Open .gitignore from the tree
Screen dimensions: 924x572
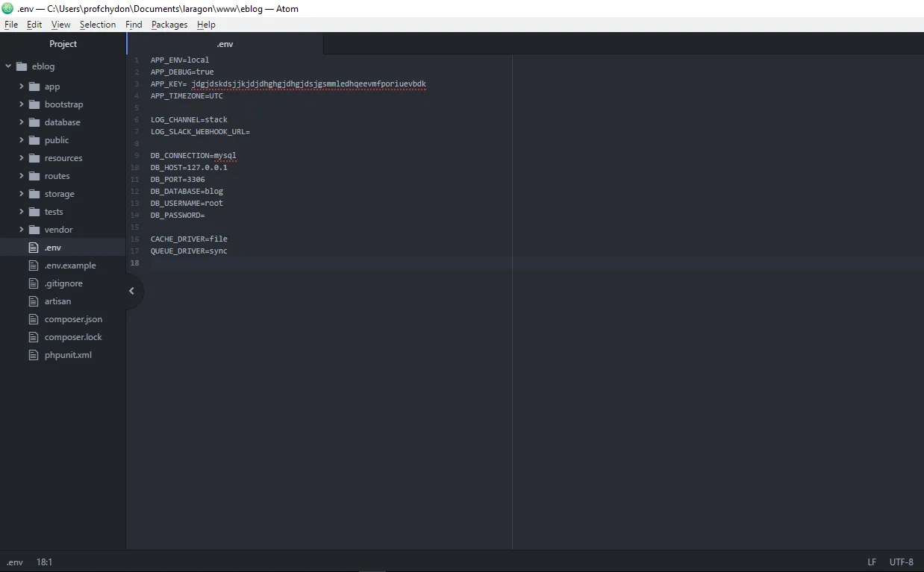63,283
